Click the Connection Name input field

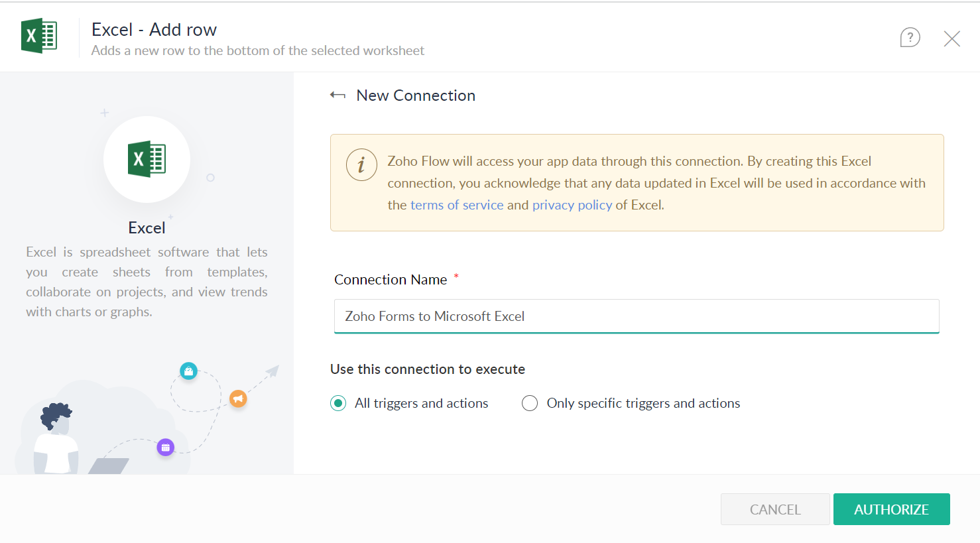637,316
